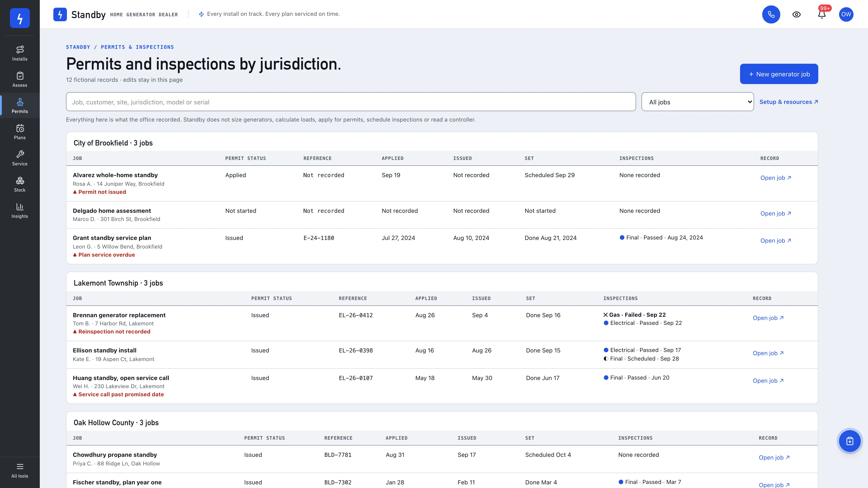Click Service call past promised date warning
868x488 pixels.
pyautogui.click(x=118, y=394)
